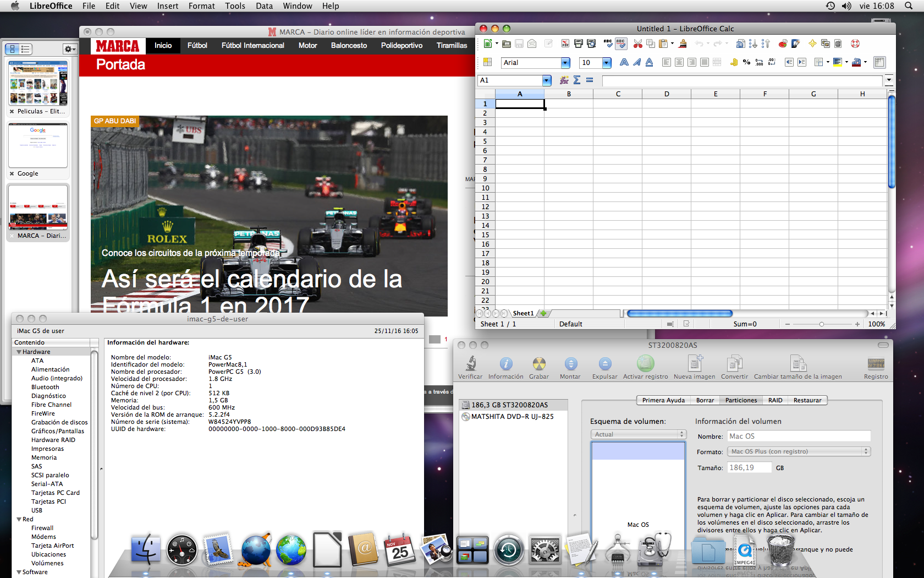Open Time Machine from the Dock
The image size is (924, 578).
508,550
